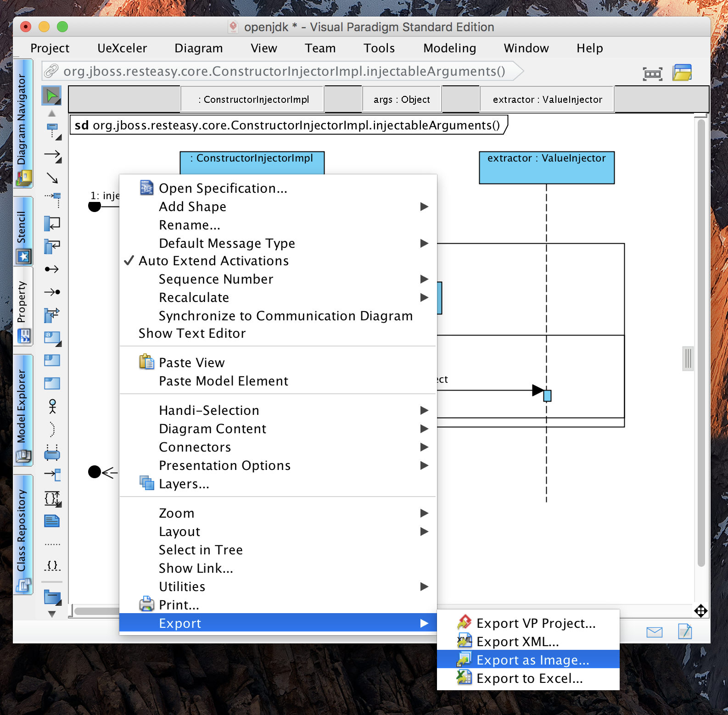
Task: Open the Zoom submenu
Action: coord(277,513)
